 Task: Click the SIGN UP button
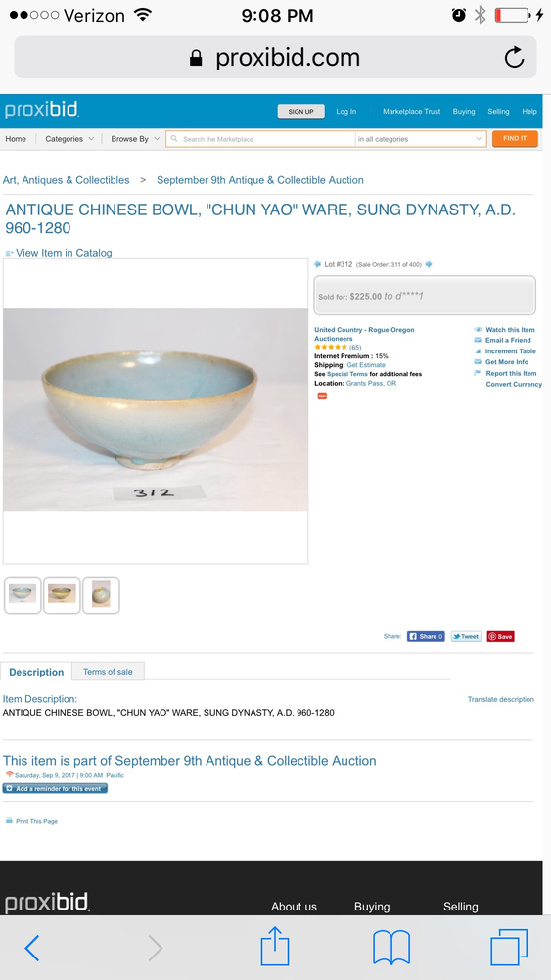point(300,112)
